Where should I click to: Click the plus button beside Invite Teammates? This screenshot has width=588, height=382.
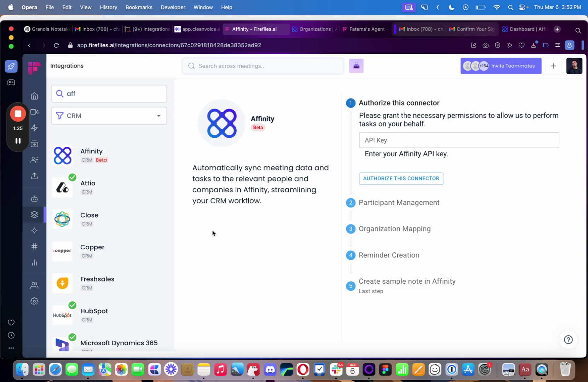click(x=553, y=66)
